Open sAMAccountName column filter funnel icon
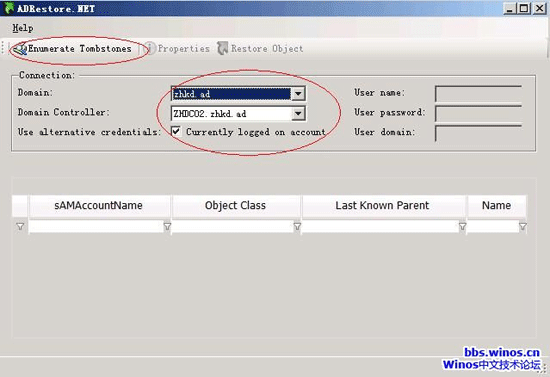 pyautogui.click(x=167, y=227)
